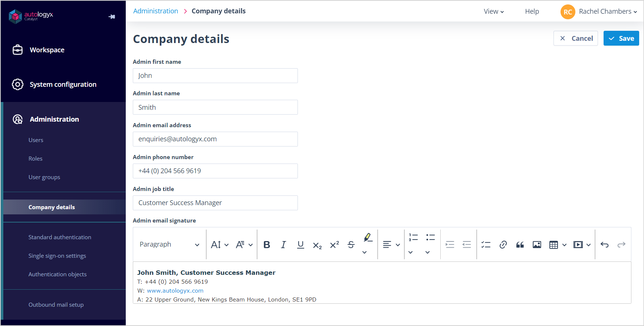The image size is (644, 326).
Task: Open the font size dropdown
Action: click(x=220, y=244)
